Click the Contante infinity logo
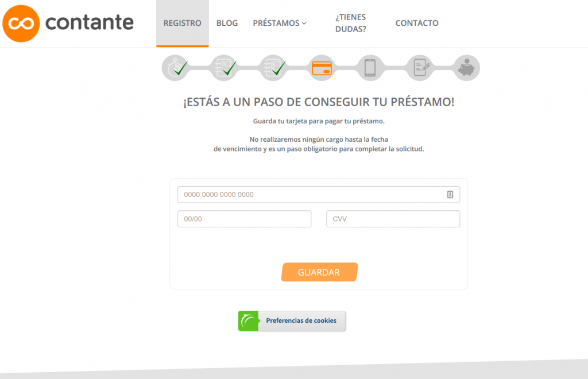This screenshot has width=588, height=379. 21,23
